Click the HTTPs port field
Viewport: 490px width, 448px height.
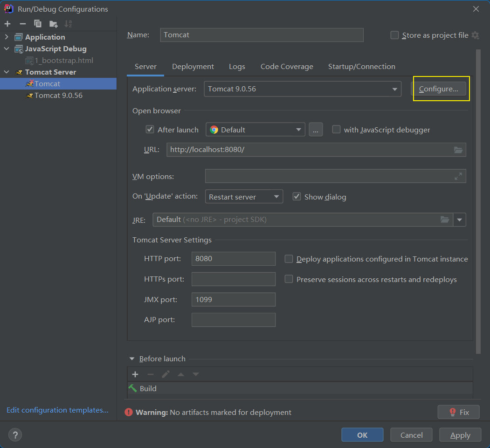(234, 279)
